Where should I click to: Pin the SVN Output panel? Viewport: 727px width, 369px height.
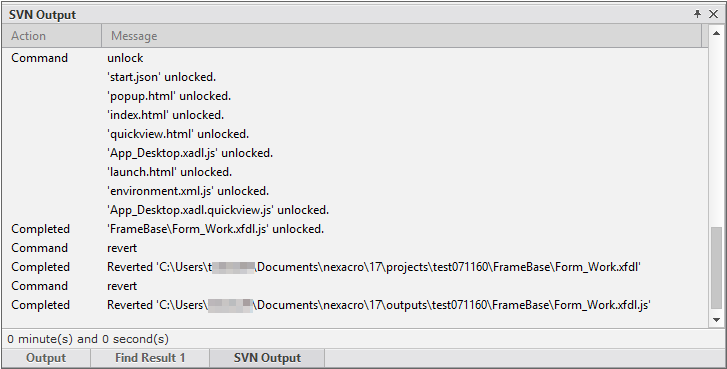point(697,14)
